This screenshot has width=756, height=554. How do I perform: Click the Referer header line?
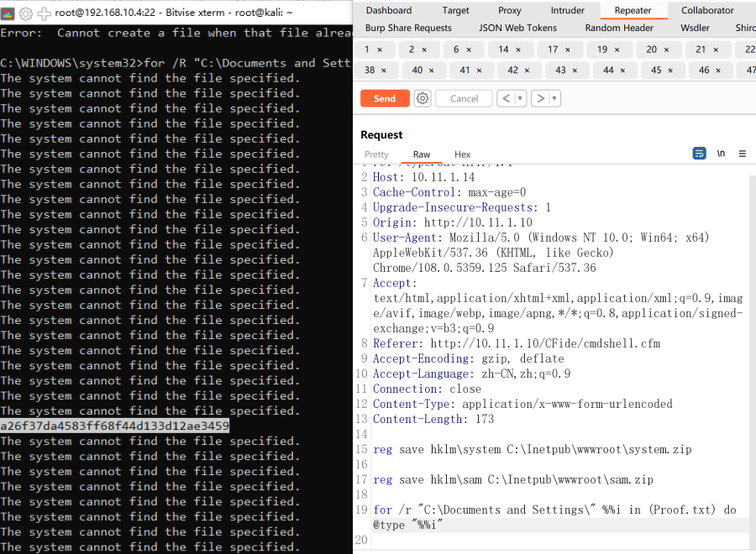tap(517, 343)
